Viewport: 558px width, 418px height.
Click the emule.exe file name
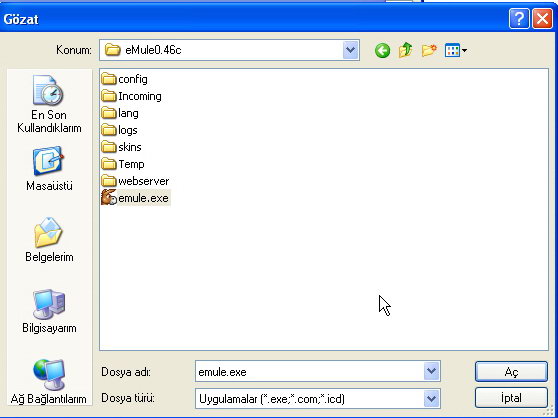144,198
